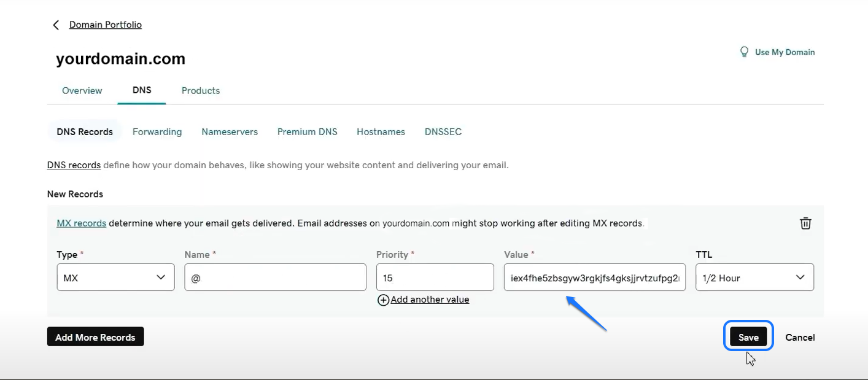The image size is (868, 380).
Task: Open the Domain Portfolio link
Action: pyautogui.click(x=106, y=25)
